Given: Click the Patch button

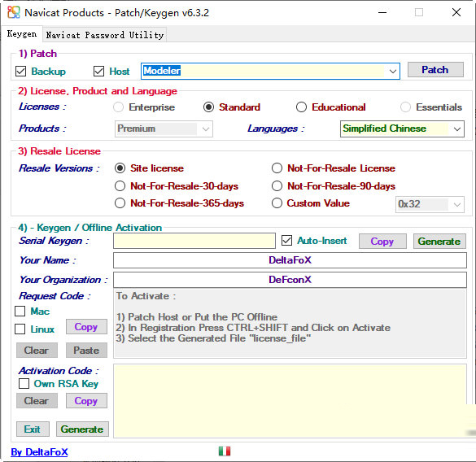Looking at the screenshot, I should pyautogui.click(x=435, y=70).
